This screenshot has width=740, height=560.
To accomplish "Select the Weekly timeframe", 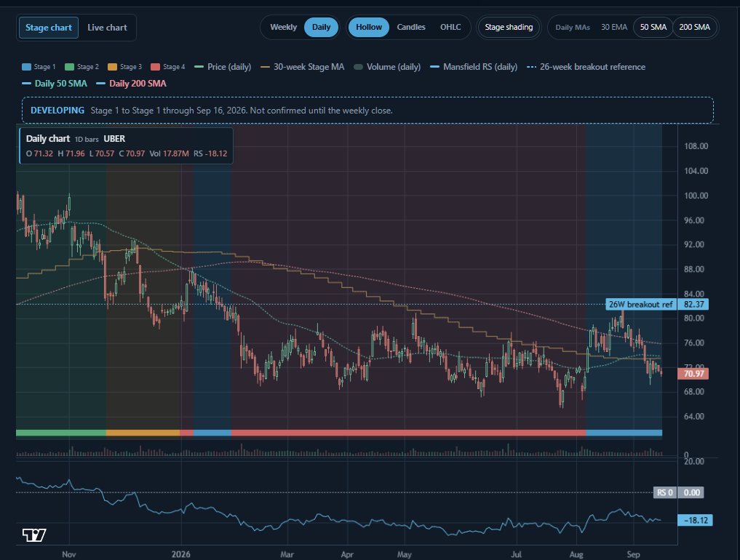I will click(283, 27).
